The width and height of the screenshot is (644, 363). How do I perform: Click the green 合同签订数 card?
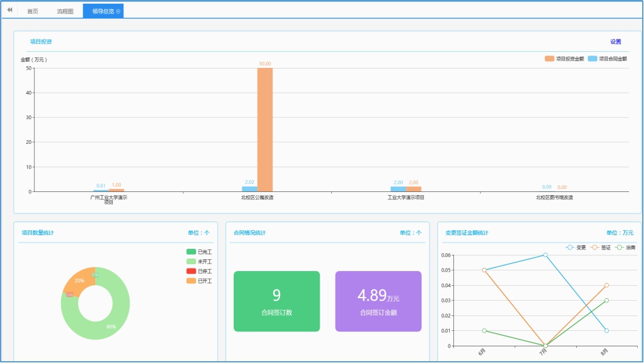[x=276, y=301]
